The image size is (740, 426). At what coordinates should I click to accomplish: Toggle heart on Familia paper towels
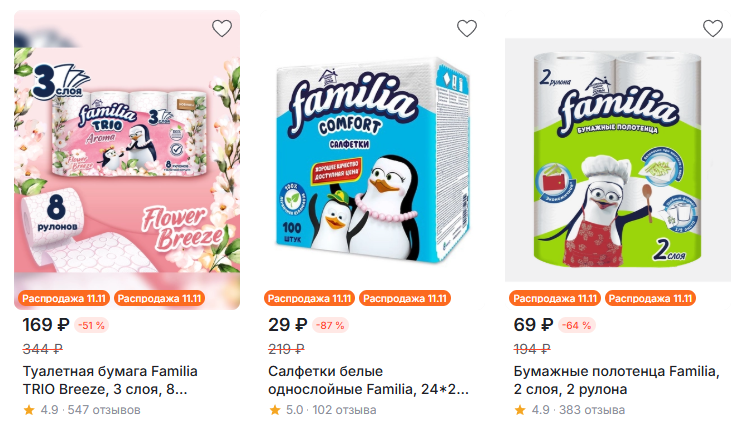click(712, 28)
